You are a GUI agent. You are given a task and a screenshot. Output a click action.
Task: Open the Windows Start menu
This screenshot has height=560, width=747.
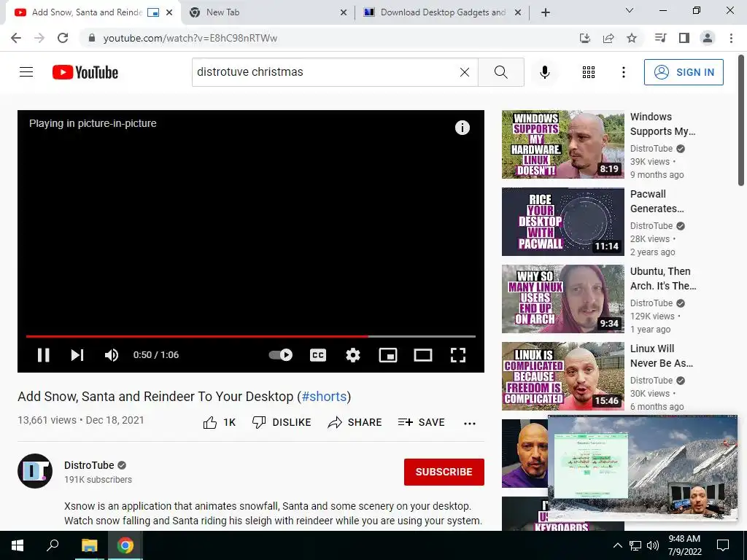(18, 545)
